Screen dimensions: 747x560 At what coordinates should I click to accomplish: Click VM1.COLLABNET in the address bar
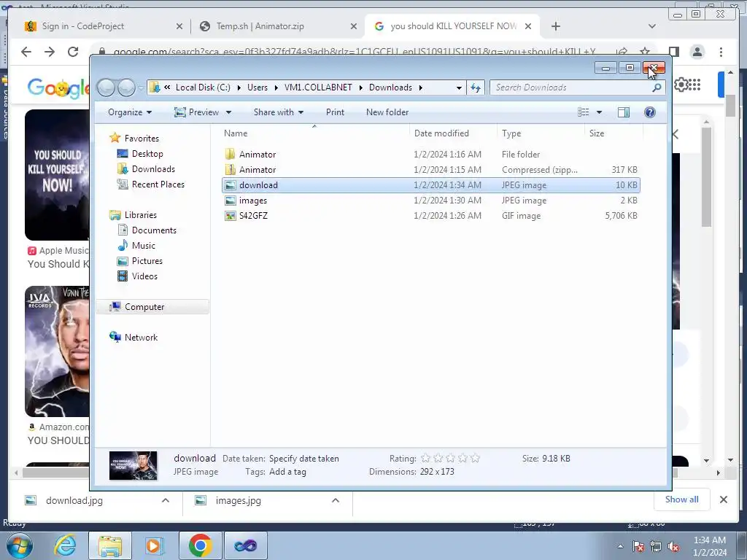coord(318,87)
